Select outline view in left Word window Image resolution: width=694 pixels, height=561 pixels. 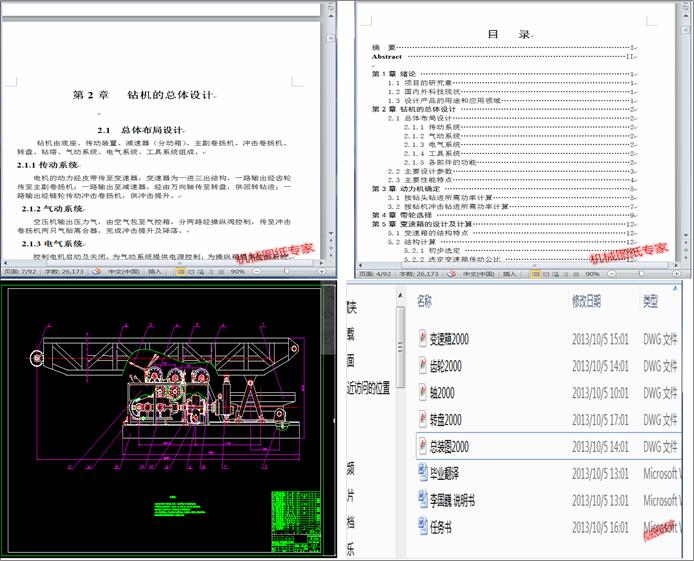click(x=211, y=271)
